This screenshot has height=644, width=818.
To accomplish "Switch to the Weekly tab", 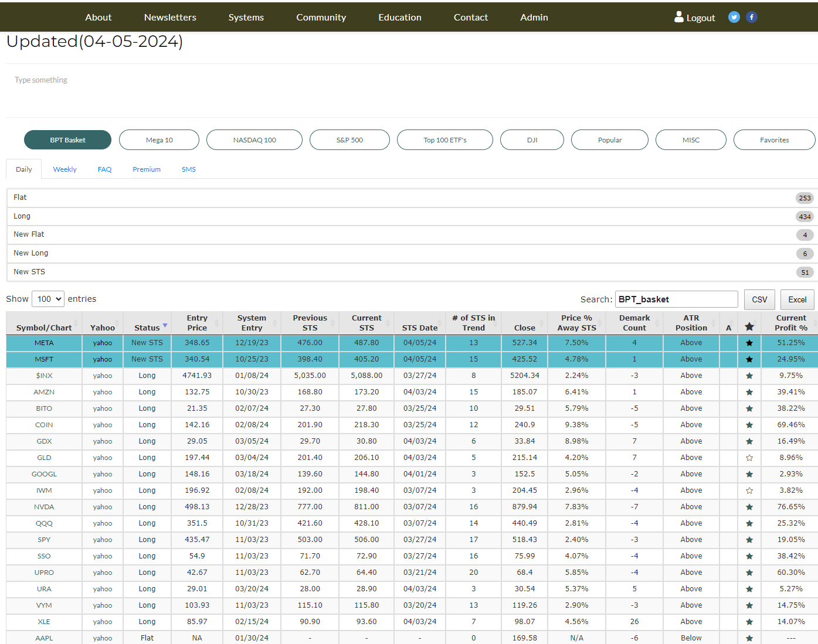I will pyautogui.click(x=65, y=169).
